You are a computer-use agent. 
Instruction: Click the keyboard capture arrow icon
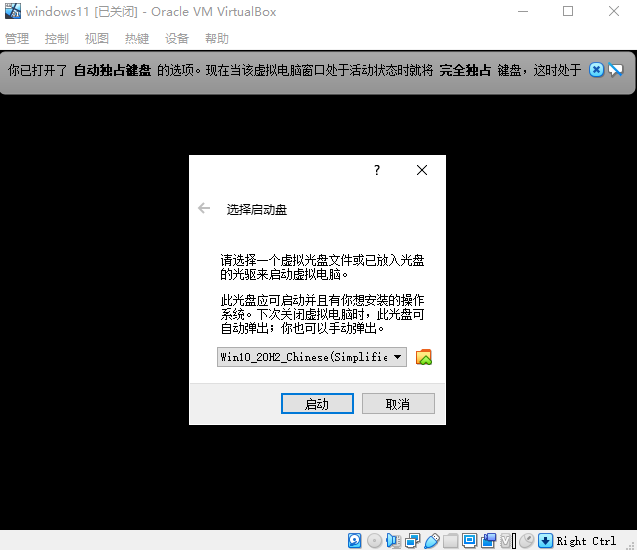(x=545, y=541)
